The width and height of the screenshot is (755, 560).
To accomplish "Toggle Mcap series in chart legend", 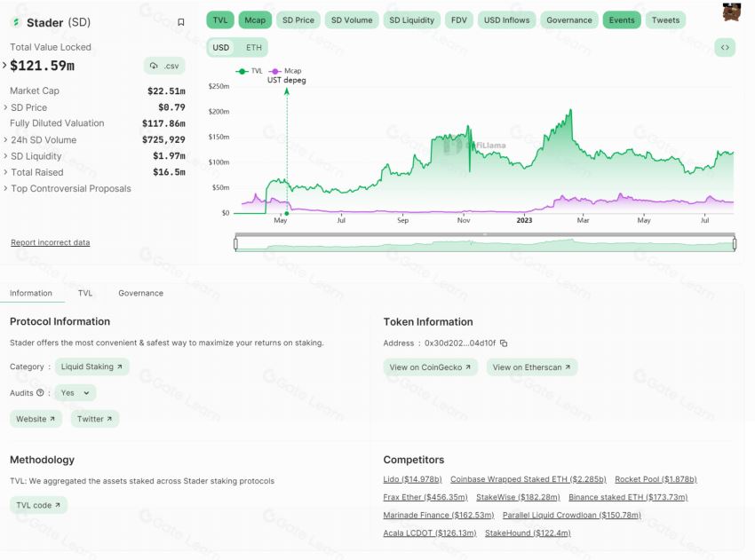I will tap(284, 71).
